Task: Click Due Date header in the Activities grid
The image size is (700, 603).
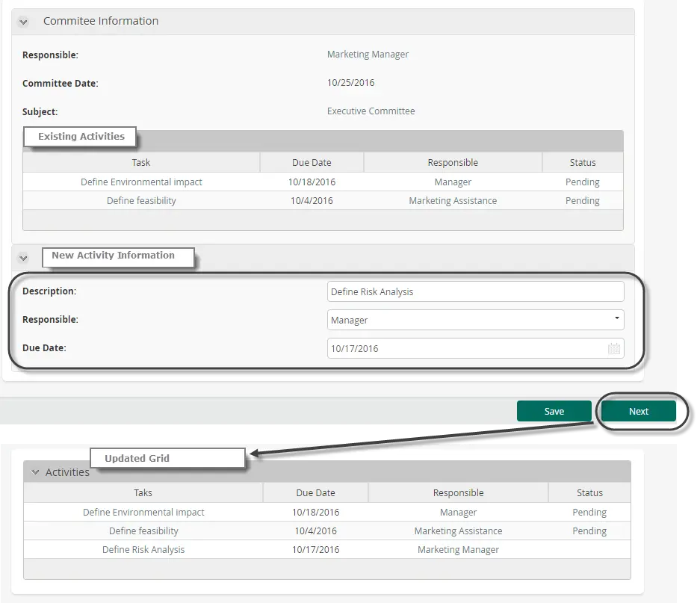Action: point(315,492)
